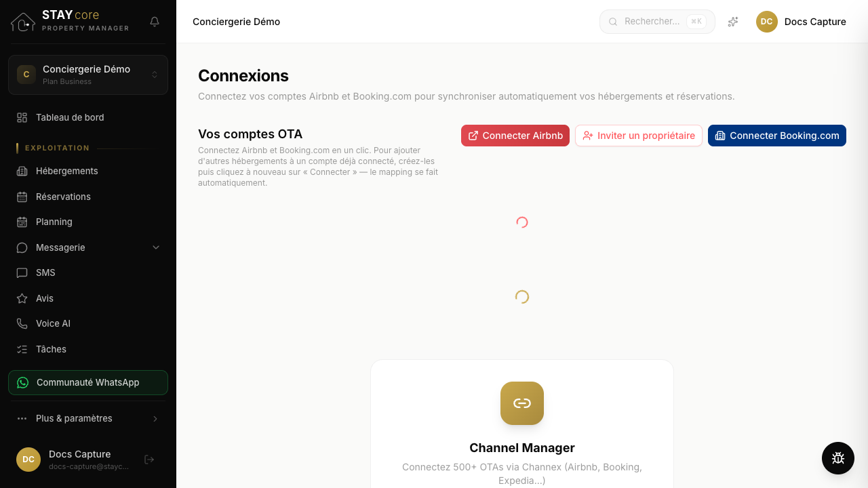Click the Plus & paramètres dots icon
Image resolution: width=868 pixels, height=488 pixels.
(22, 418)
